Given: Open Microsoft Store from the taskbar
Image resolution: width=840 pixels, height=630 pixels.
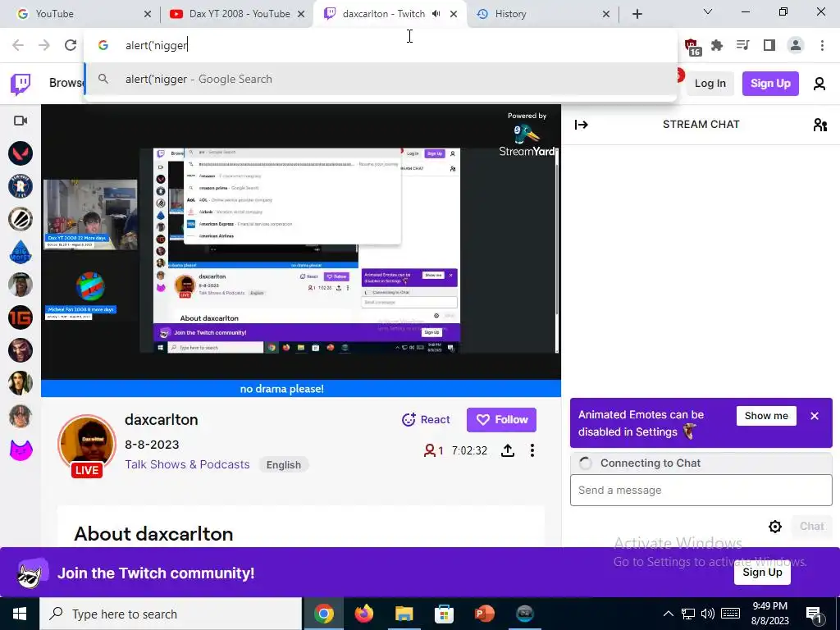Looking at the screenshot, I should (x=444, y=614).
